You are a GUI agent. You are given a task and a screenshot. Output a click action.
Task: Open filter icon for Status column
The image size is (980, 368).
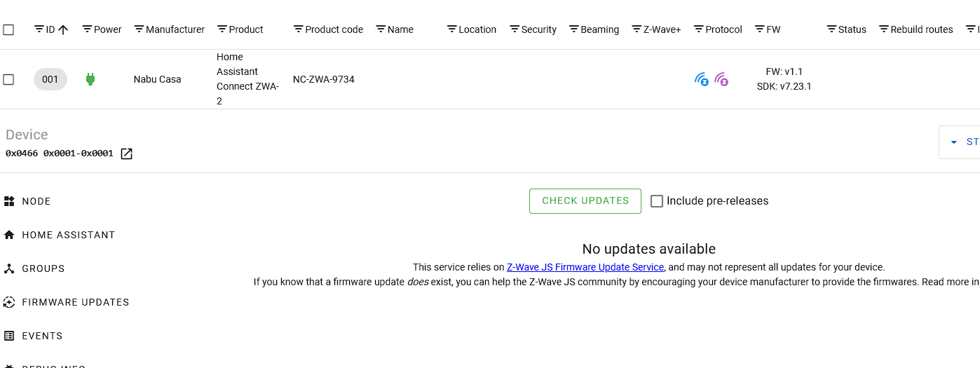coord(831,29)
